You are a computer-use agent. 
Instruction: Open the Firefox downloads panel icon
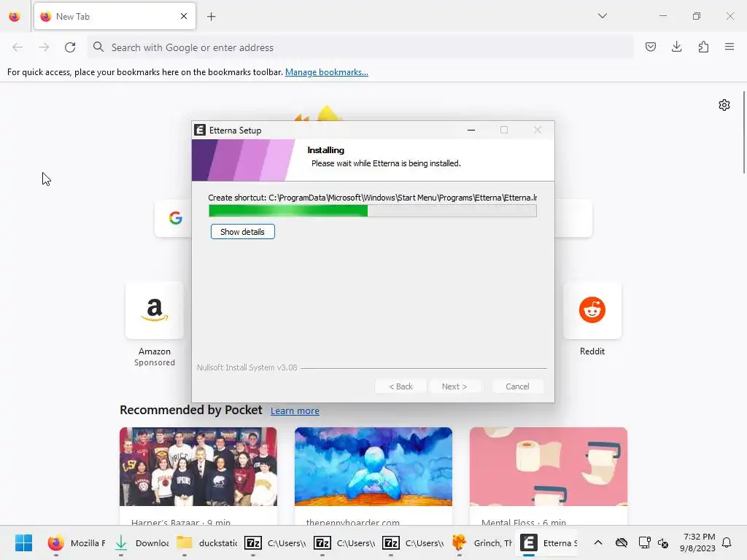click(676, 47)
